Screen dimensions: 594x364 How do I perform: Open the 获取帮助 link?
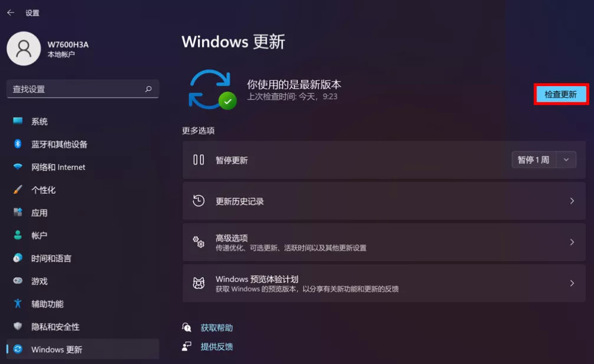(217, 328)
